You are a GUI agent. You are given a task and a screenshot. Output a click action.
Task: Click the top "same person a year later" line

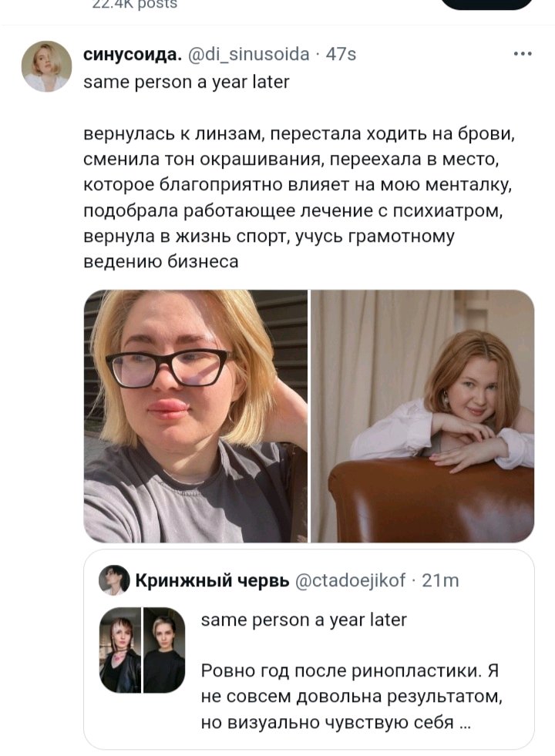click(186, 82)
